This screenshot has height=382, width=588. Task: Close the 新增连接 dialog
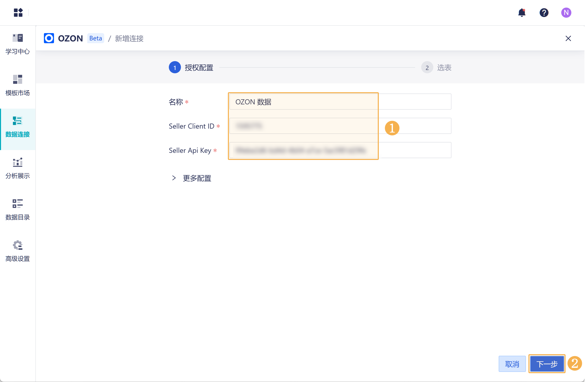[568, 38]
